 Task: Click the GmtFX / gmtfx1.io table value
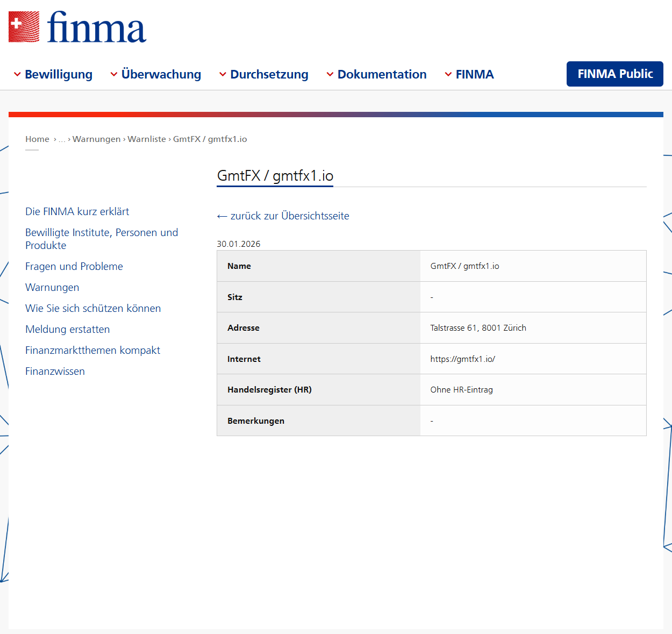tap(464, 266)
